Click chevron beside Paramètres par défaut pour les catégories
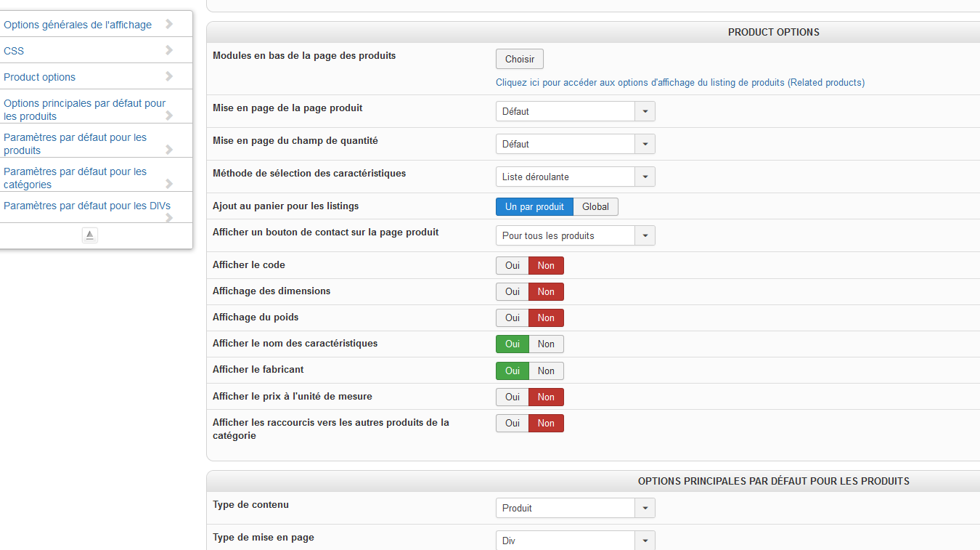This screenshot has height=550, width=980. [x=169, y=184]
